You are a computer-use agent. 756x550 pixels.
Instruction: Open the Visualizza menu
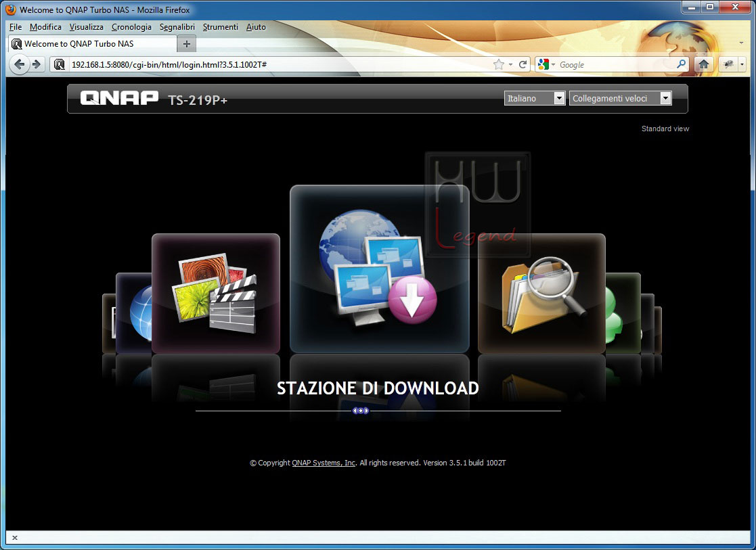tap(87, 27)
